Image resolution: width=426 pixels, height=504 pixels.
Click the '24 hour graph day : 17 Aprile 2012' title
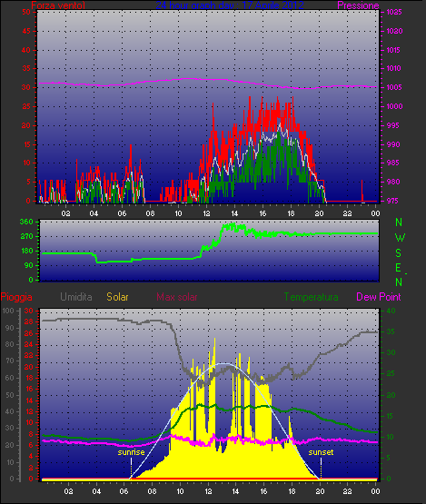[230, 5]
